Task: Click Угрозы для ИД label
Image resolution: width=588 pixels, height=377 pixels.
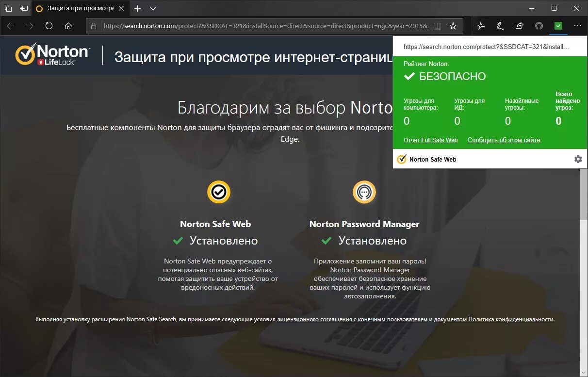Action: coord(470,104)
